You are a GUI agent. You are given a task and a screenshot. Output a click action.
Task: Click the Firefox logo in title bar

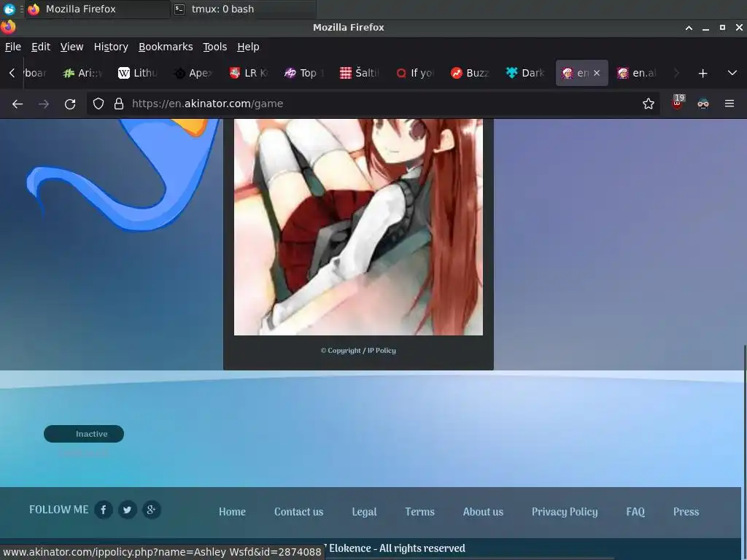[x=8, y=27]
